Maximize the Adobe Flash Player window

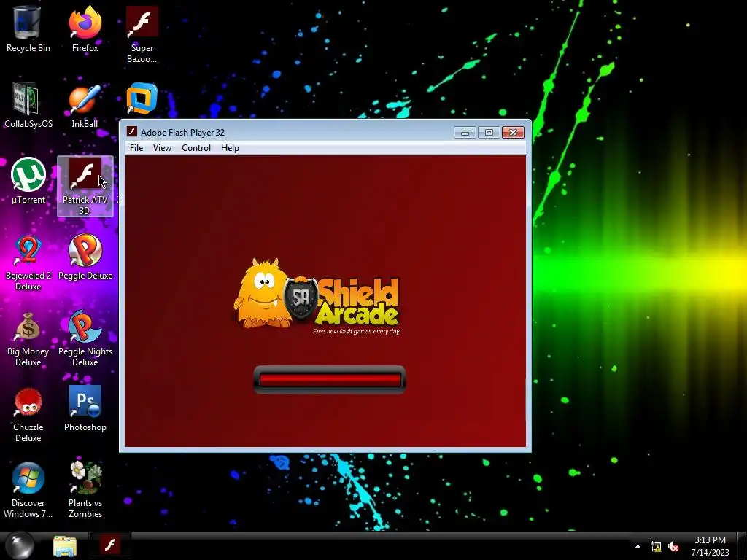click(x=489, y=133)
